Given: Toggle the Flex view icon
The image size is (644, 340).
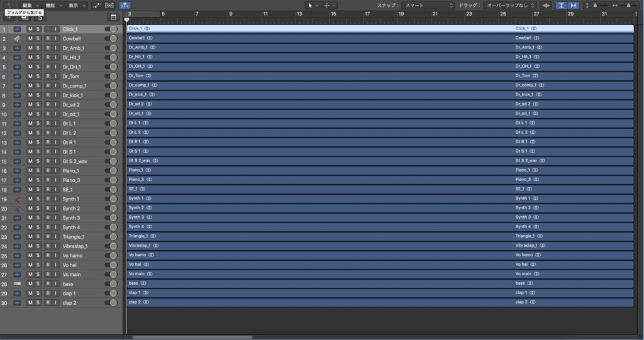Looking at the screenshot, I should tap(109, 5).
